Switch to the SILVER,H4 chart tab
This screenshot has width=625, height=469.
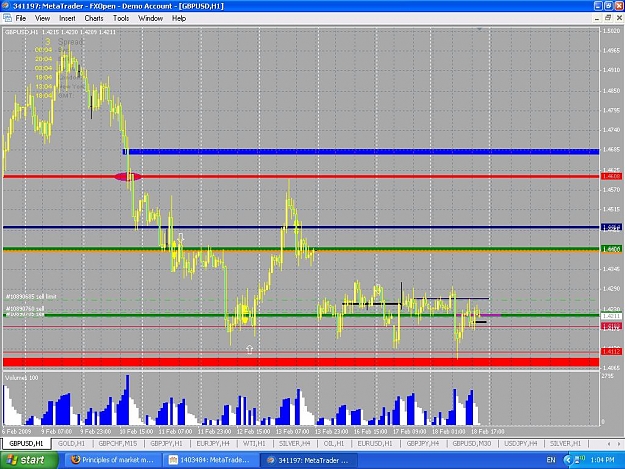(295, 443)
